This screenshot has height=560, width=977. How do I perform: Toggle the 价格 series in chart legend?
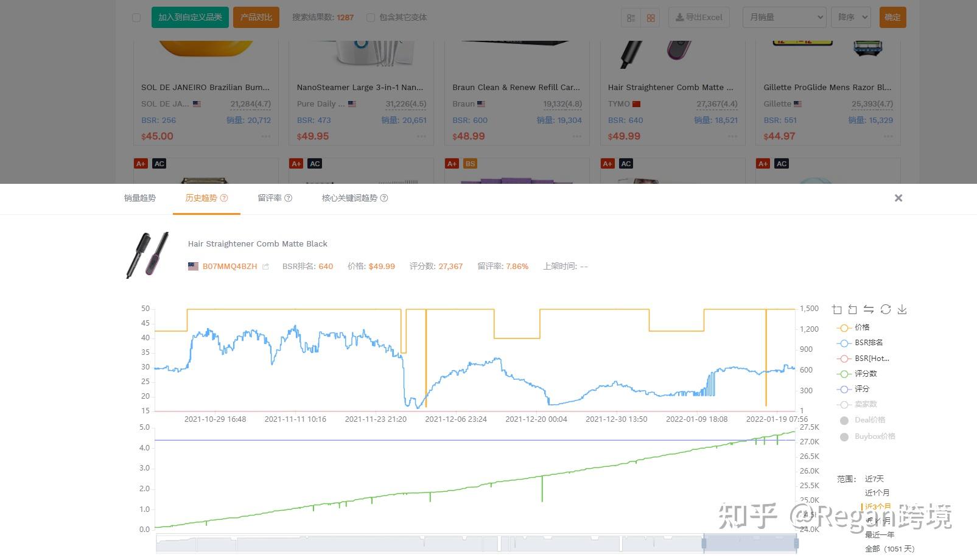click(853, 327)
